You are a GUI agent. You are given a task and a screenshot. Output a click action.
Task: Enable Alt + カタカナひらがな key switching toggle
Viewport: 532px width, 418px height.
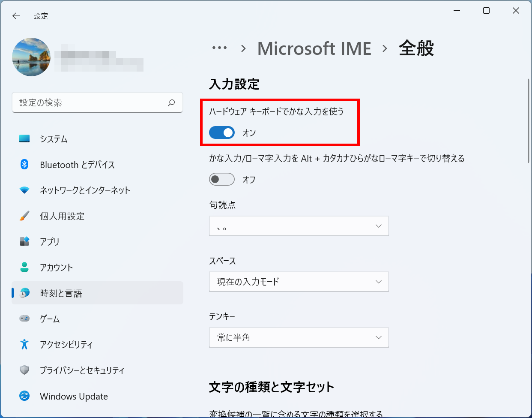(222, 179)
